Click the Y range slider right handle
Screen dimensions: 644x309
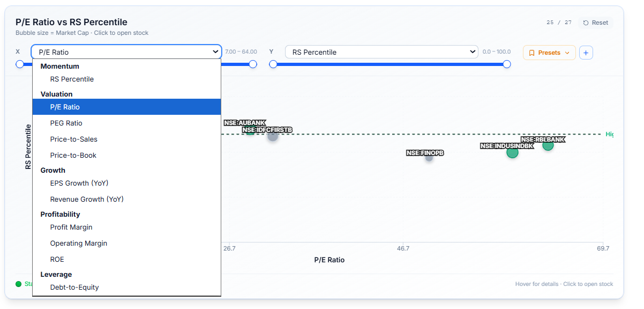point(507,64)
